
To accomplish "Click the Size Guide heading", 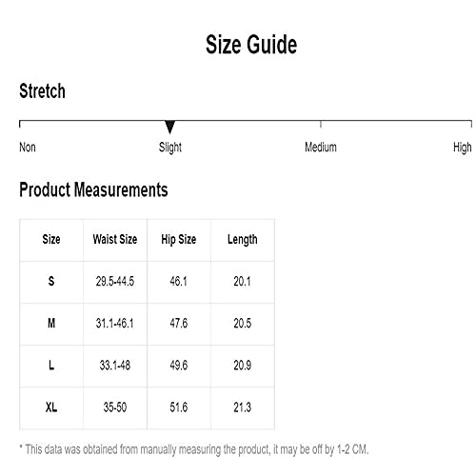I will 251,45.
